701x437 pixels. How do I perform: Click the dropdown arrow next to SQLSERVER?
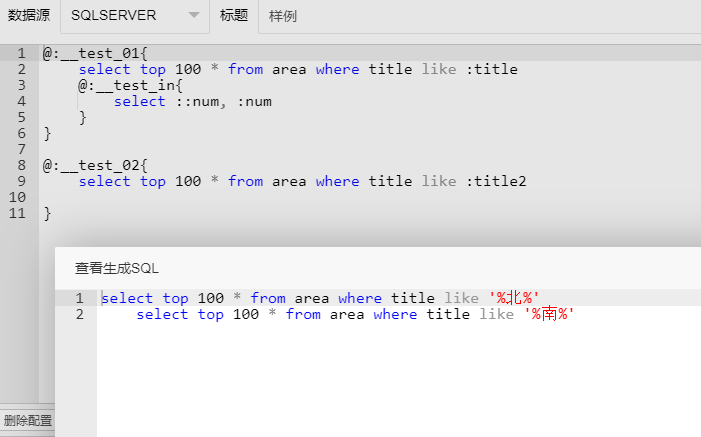point(194,15)
